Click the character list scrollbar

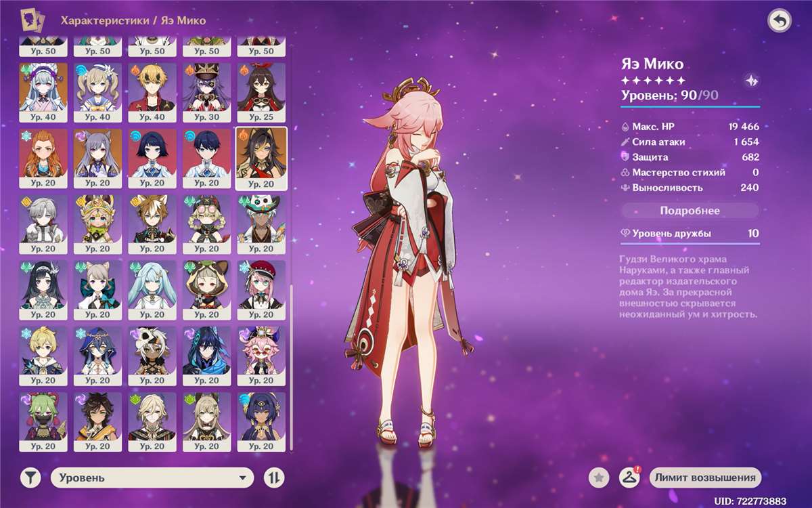(292, 367)
